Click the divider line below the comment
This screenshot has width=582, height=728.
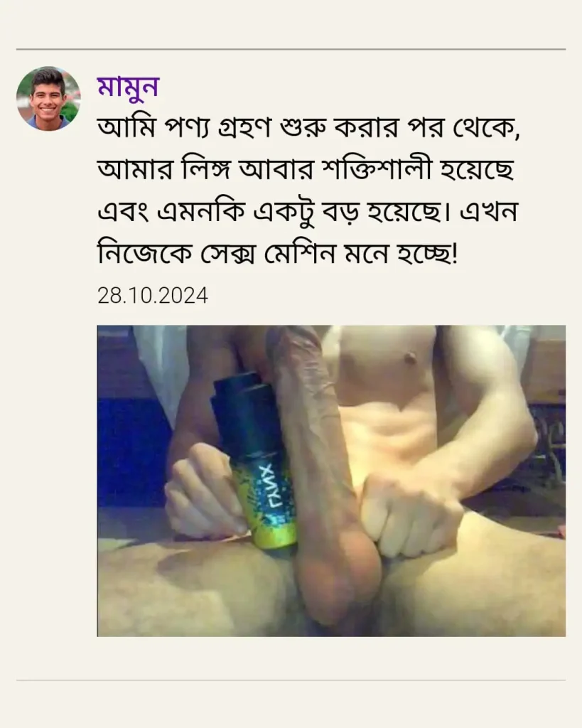click(x=291, y=680)
